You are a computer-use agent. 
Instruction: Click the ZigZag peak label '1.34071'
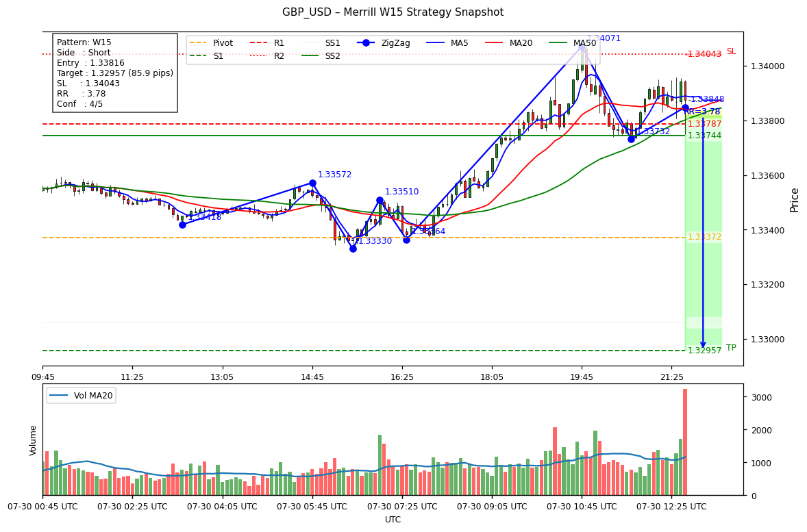tap(604, 38)
